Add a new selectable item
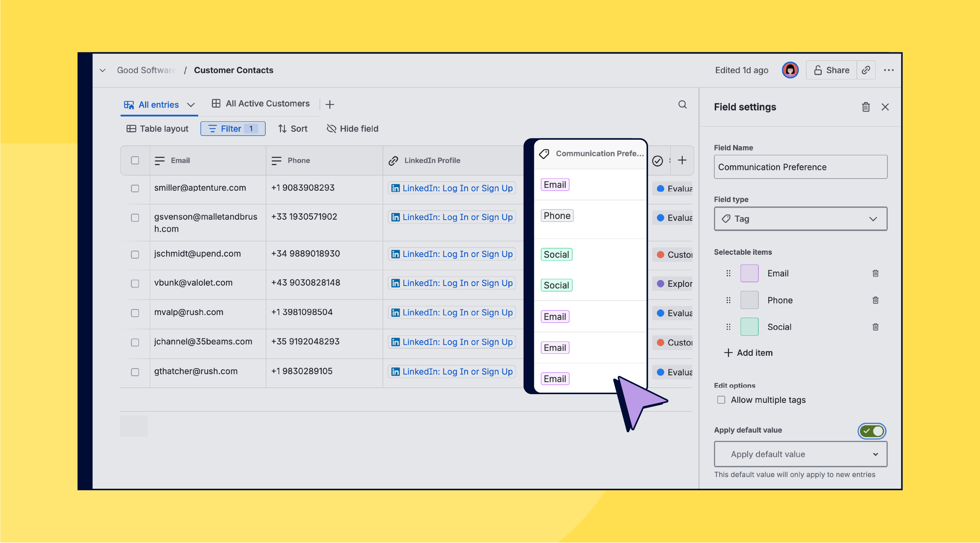Screen dimensions: 980x543 [x=748, y=353]
